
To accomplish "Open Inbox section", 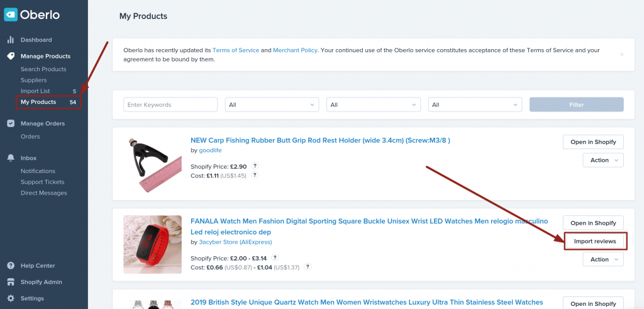I will coord(29,158).
